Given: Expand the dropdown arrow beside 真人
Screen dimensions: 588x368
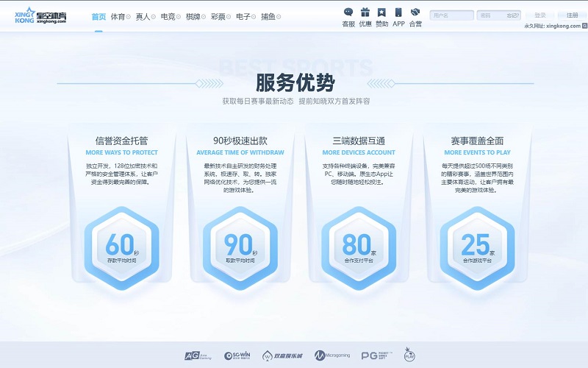Looking at the screenshot, I should [154, 17].
